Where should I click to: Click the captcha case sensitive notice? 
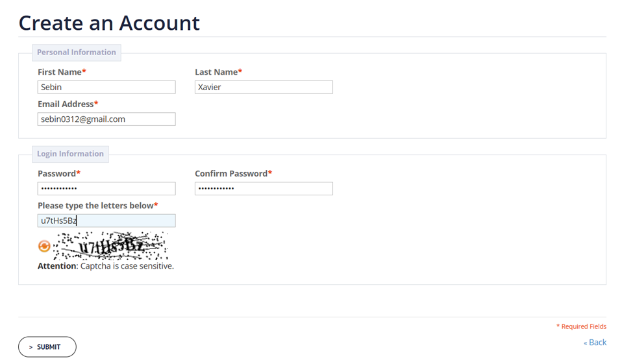pos(106,266)
